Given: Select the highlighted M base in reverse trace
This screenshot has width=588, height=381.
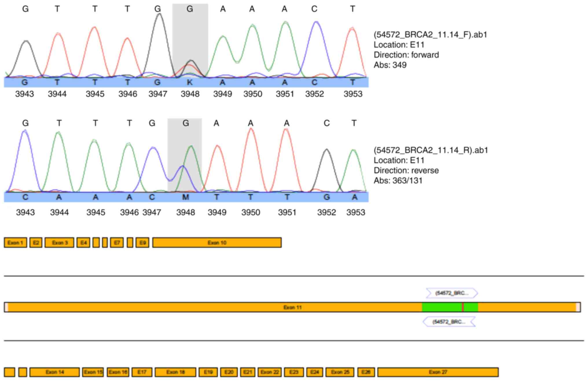Looking at the screenshot, I should tap(185, 197).
